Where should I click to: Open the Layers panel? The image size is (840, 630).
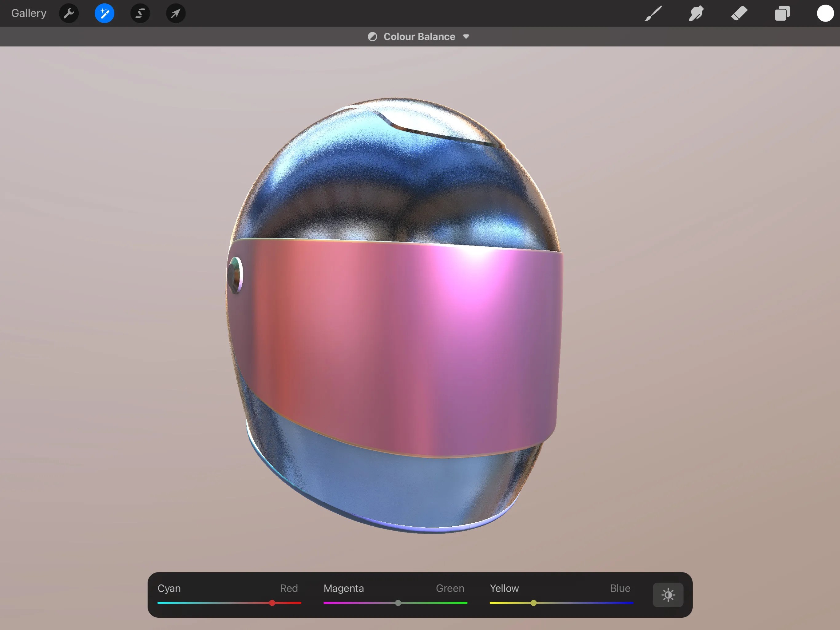click(782, 13)
